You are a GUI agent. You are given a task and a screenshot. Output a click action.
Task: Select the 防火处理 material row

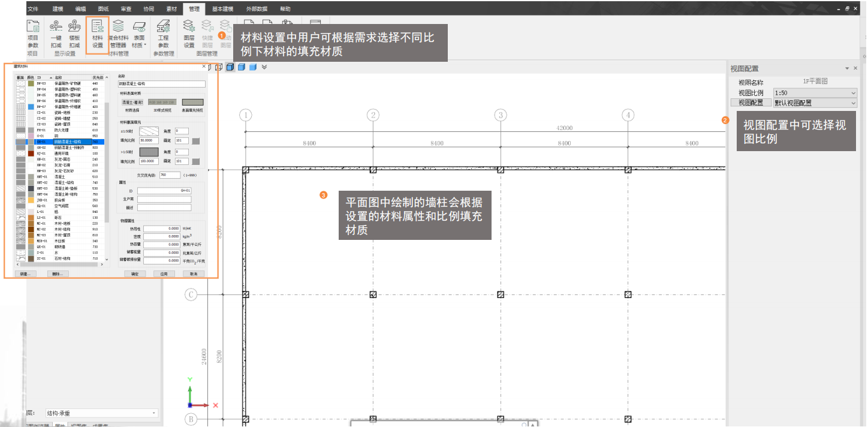pyautogui.click(x=60, y=130)
